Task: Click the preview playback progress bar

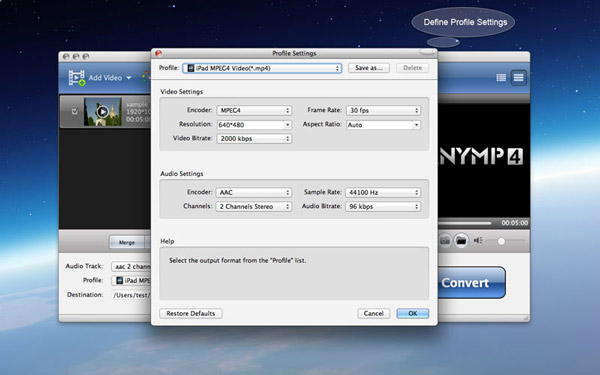Action: 465,223
